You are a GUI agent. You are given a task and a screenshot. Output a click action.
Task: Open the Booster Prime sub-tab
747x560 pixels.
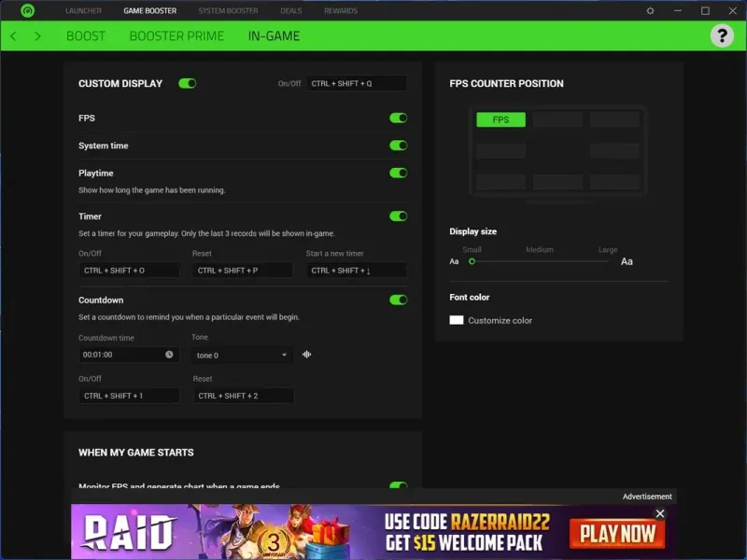click(176, 36)
